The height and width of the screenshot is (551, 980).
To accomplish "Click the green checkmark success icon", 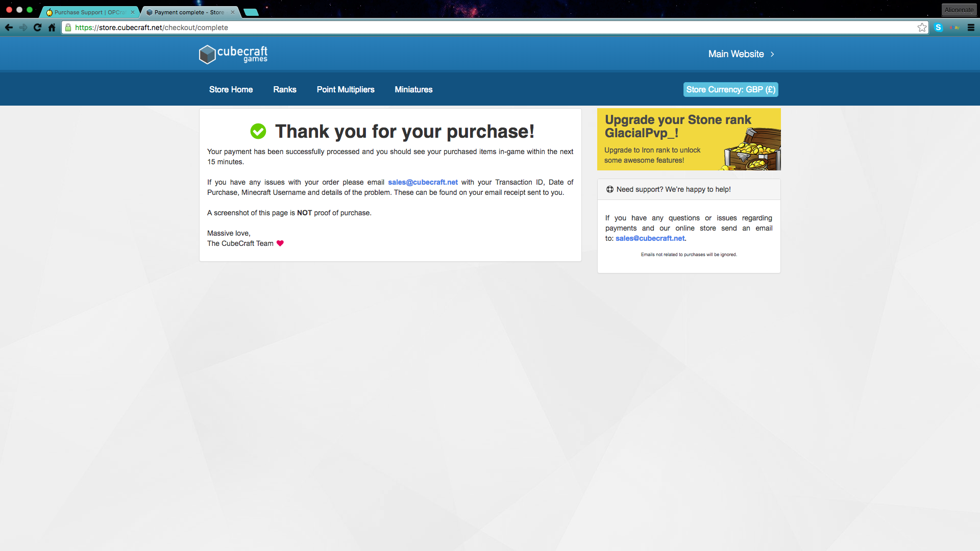I will click(258, 131).
